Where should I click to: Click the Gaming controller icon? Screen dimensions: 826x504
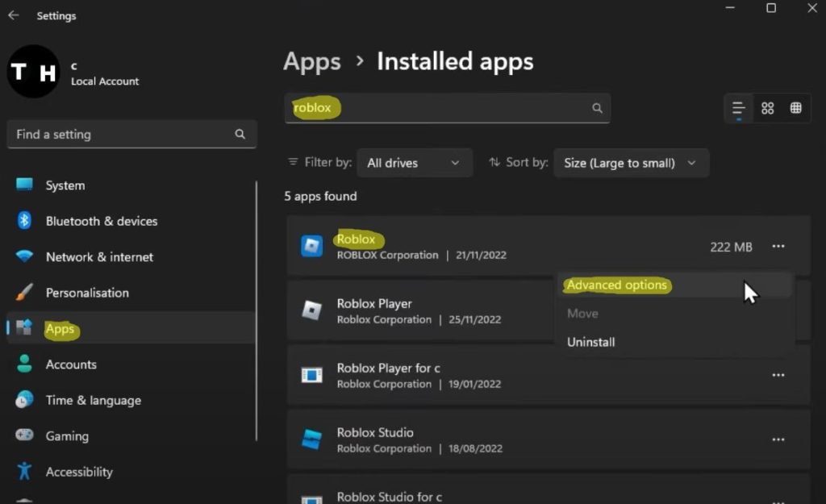[24, 435]
